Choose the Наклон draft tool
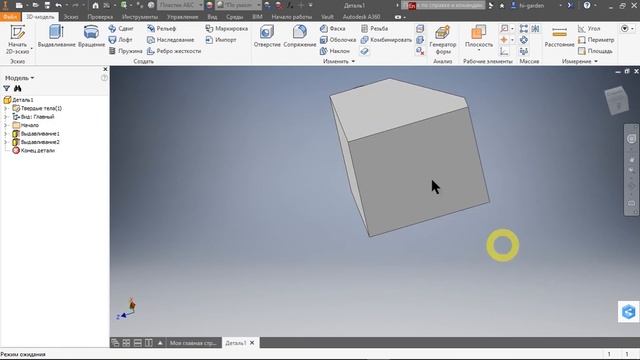 click(x=335, y=51)
